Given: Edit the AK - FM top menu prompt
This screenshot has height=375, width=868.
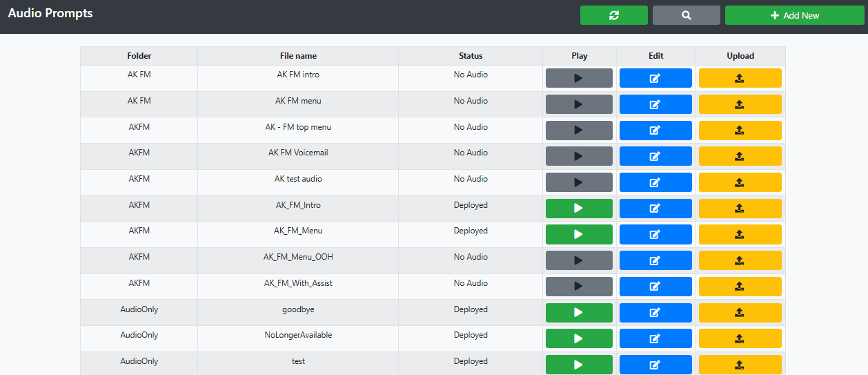Looking at the screenshot, I should point(655,131).
